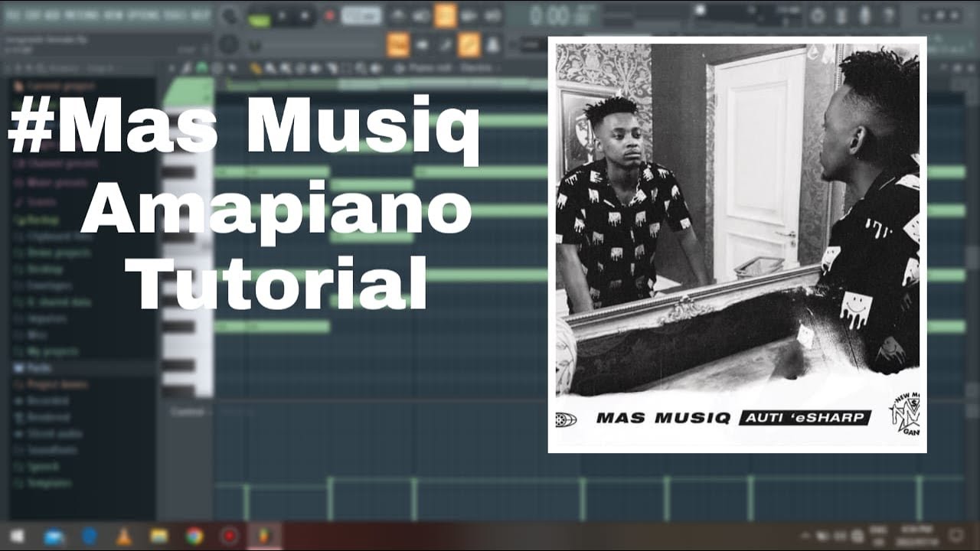Open the Soundfonts folder
The image size is (980, 551).
point(47,450)
